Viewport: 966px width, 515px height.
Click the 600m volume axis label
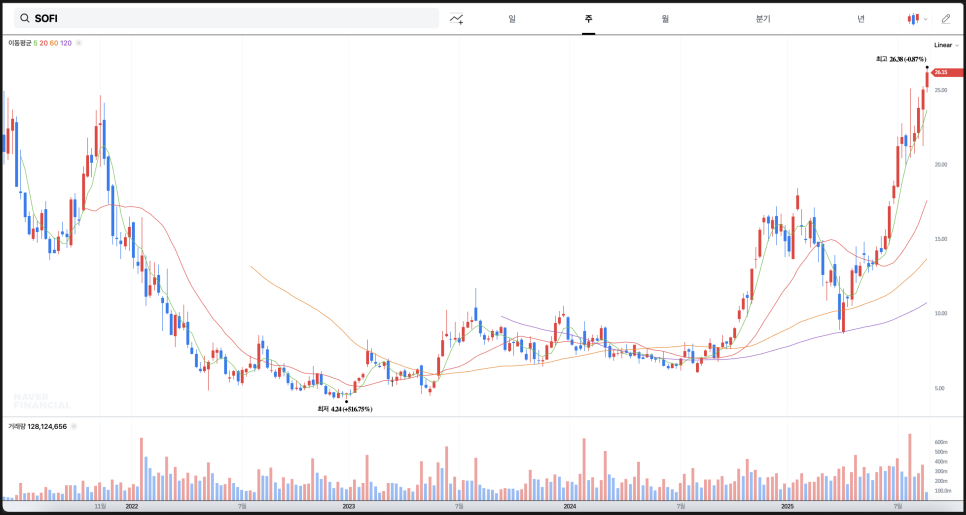[942, 442]
